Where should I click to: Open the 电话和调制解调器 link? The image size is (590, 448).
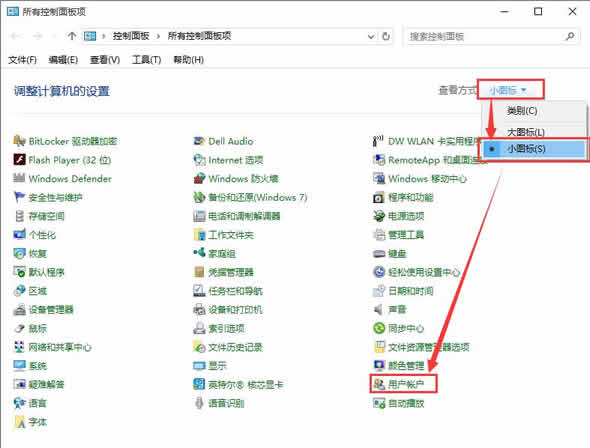click(244, 216)
